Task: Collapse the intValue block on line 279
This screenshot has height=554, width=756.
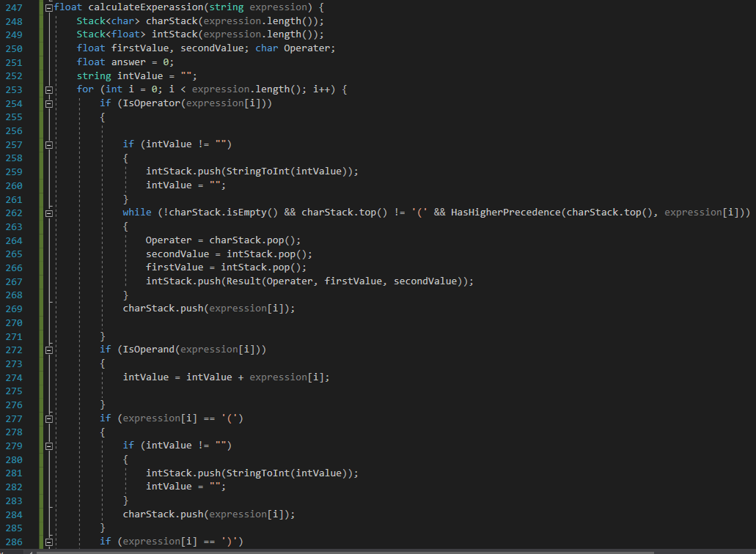Action: point(48,446)
